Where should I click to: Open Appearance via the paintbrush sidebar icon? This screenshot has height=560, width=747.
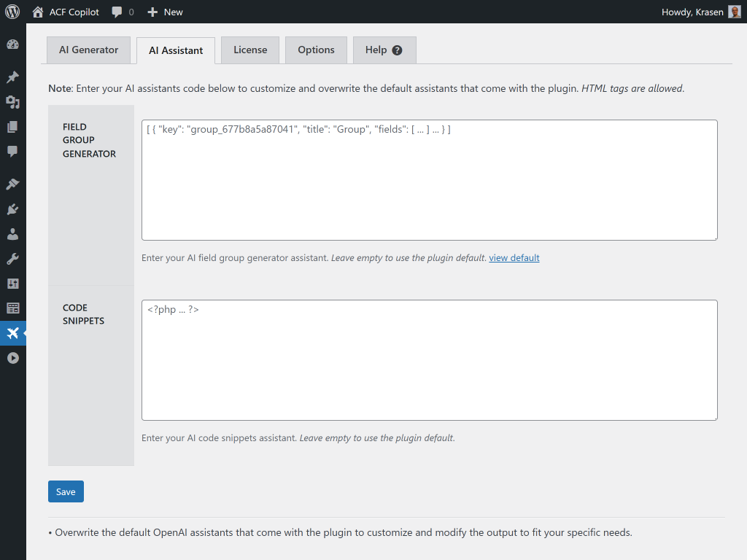[x=13, y=184]
